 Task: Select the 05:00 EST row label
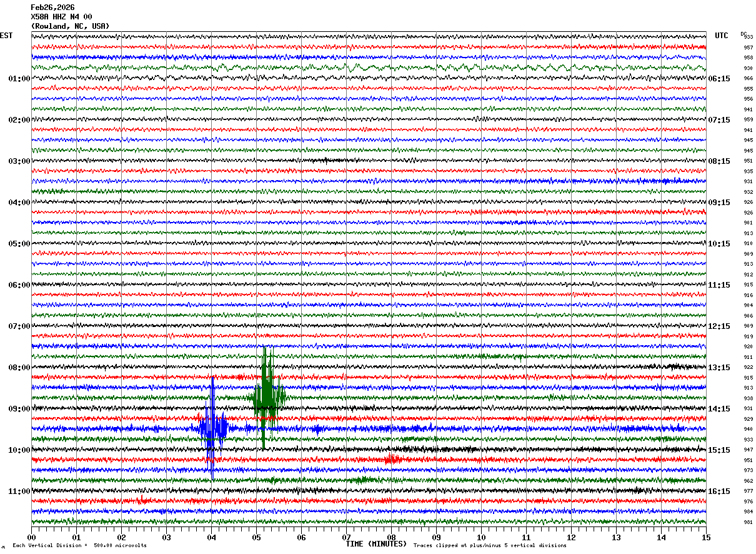(x=19, y=244)
